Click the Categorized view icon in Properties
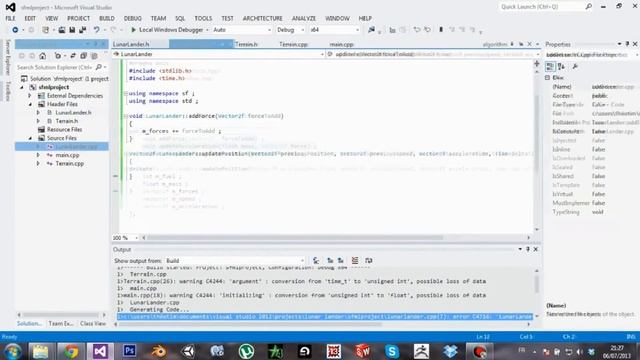 (550, 66)
